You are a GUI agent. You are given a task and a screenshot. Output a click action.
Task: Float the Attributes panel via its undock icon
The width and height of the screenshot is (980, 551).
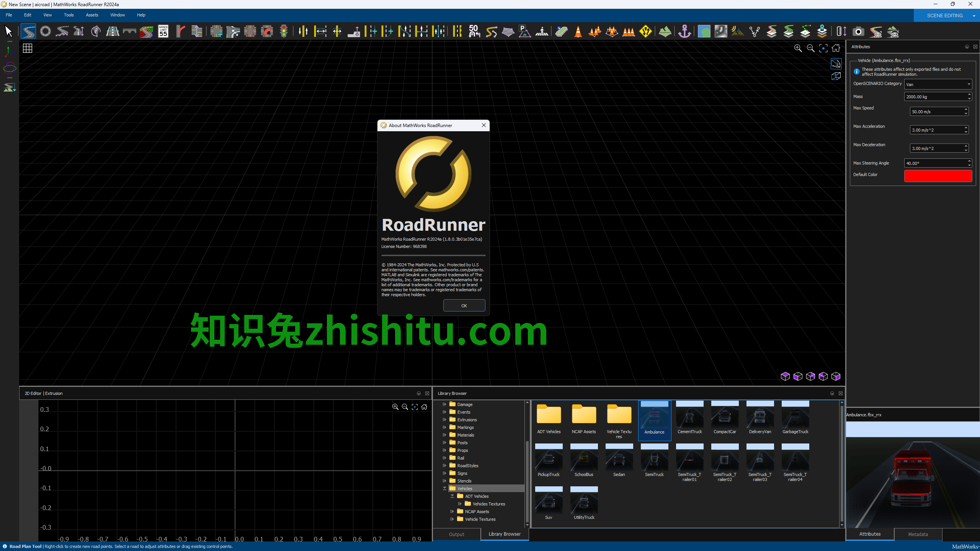pos(967,47)
